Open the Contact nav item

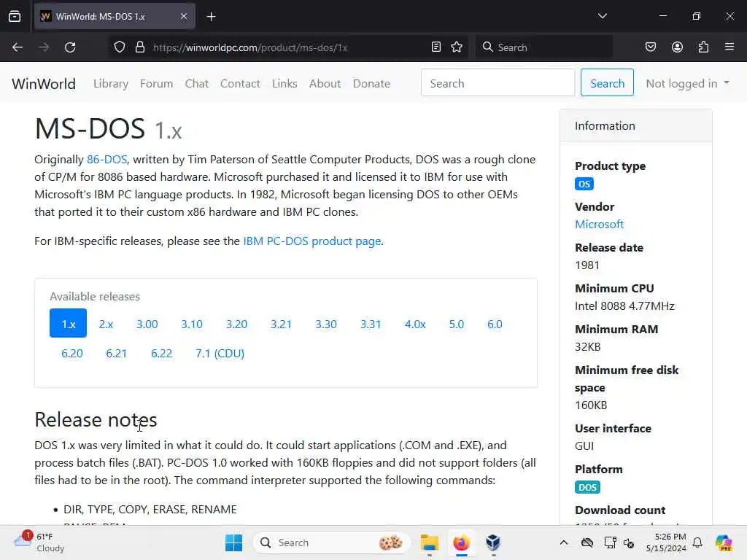tap(240, 84)
